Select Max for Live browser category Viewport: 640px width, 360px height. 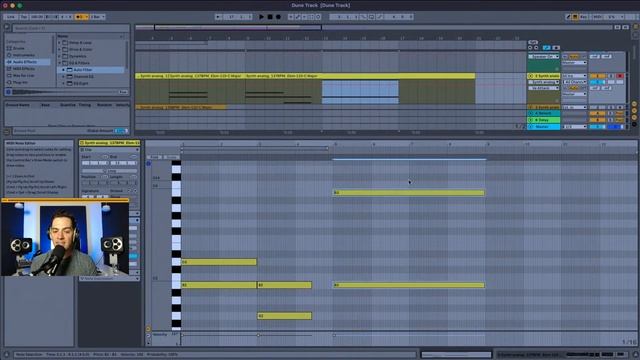click(24, 76)
